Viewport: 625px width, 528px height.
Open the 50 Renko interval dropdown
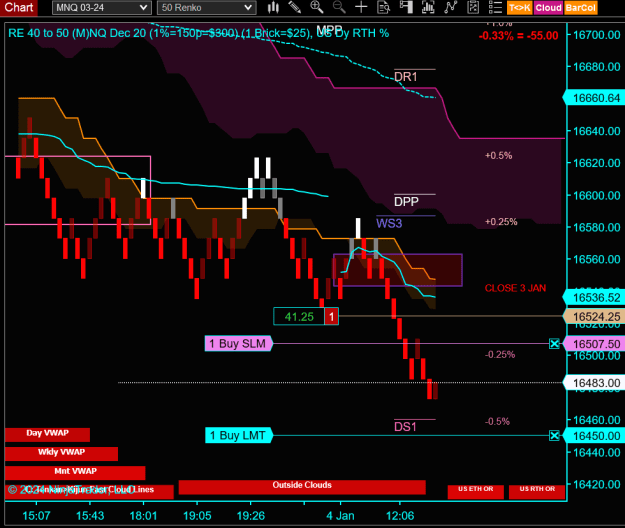coord(206,8)
